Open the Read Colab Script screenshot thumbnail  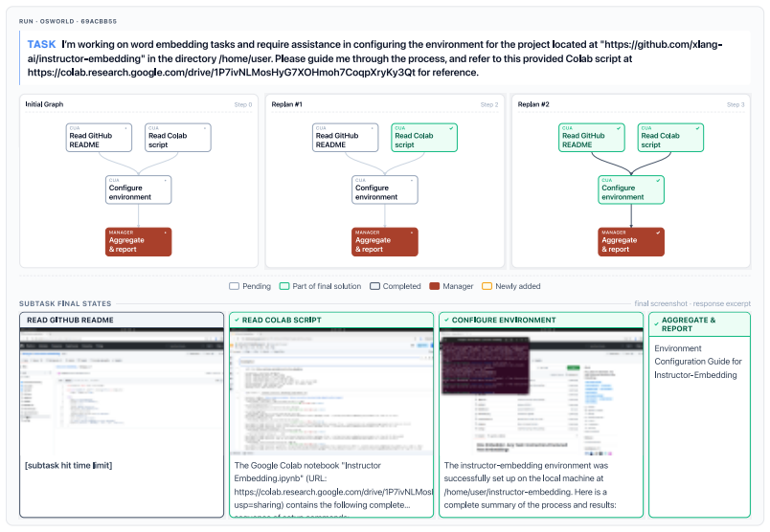click(x=331, y=391)
